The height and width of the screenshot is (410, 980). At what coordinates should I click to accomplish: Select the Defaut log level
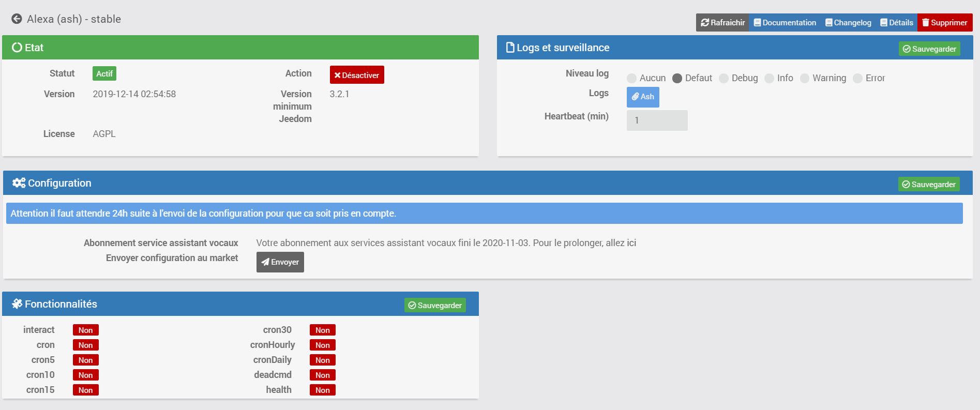coord(677,78)
